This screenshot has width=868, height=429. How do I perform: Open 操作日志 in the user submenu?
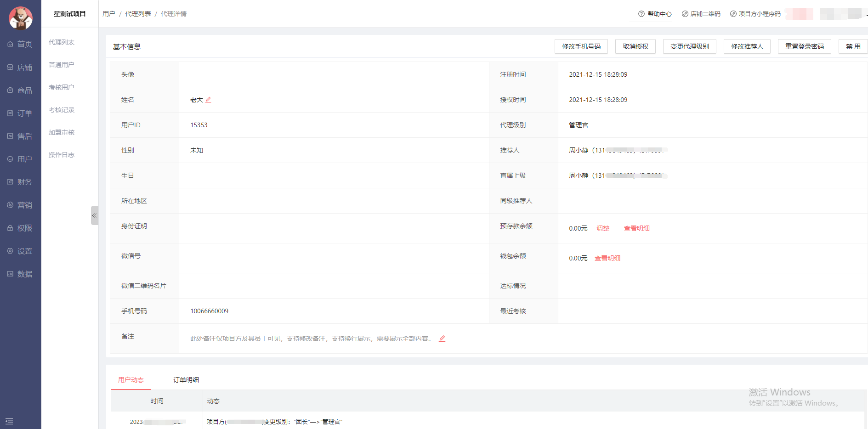pyautogui.click(x=62, y=155)
